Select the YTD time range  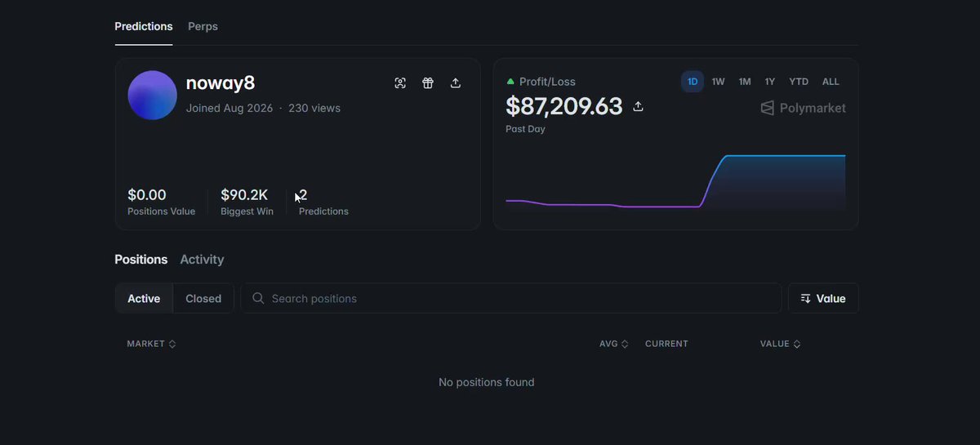click(x=799, y=82)
